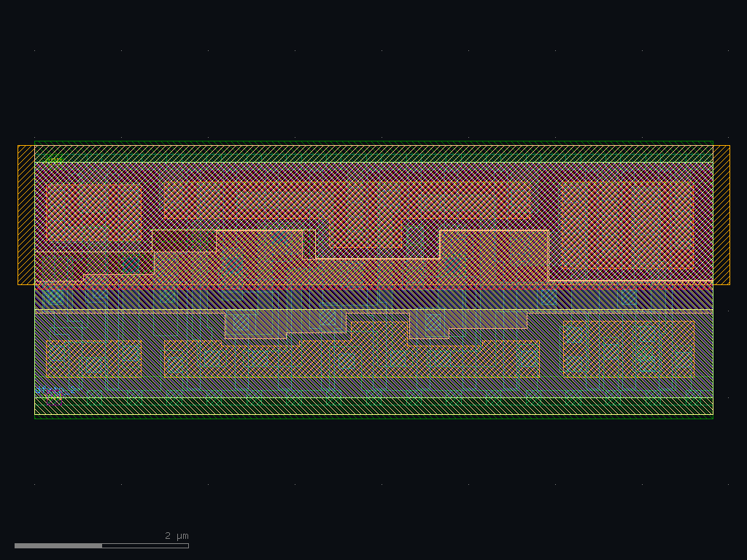
Task: Click the leftmost teal contact in the purple band
Action: pyautogui.click(x=54, y=297)
